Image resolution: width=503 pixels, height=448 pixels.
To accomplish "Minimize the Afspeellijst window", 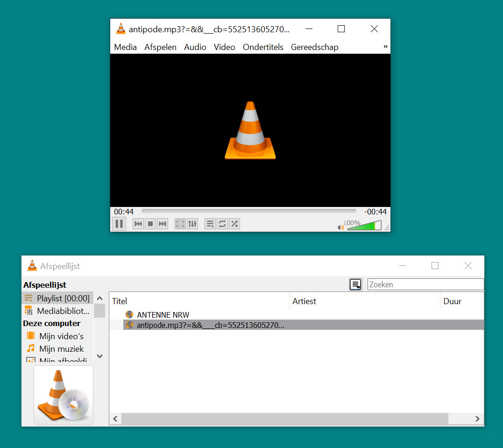I will coord(403,266).
